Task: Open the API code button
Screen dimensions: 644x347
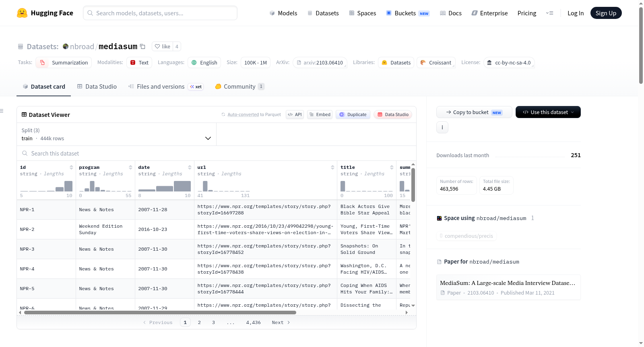Action: [x=295, y=114]
